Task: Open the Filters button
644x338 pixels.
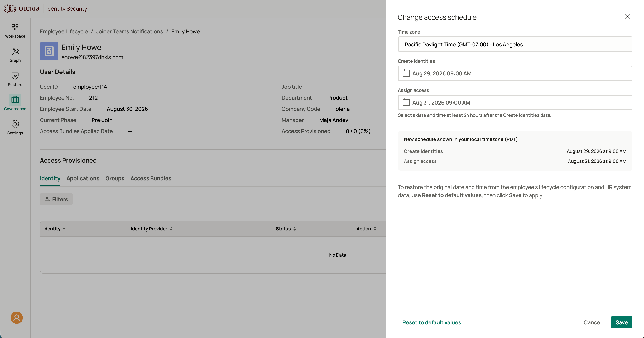Action: pyautogui.click(x=56, y=199)
